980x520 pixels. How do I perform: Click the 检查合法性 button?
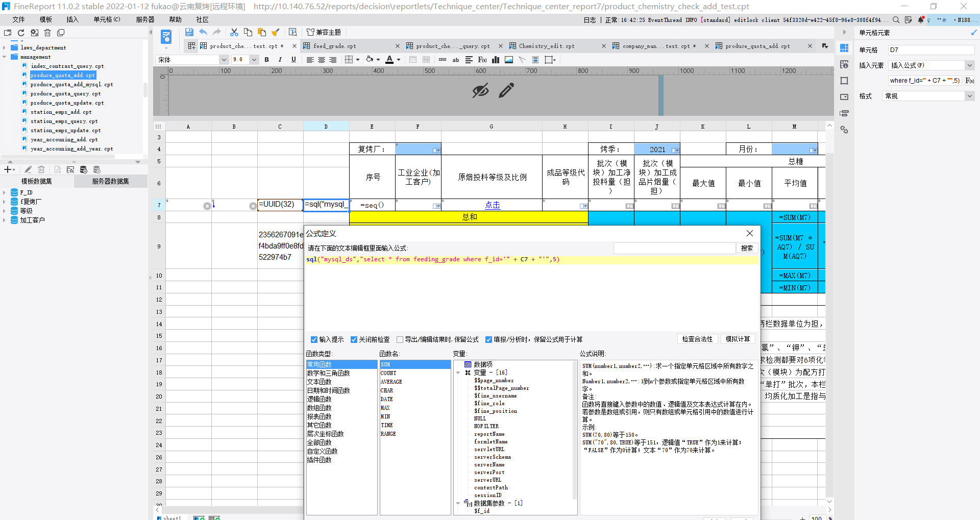(697, 339)
